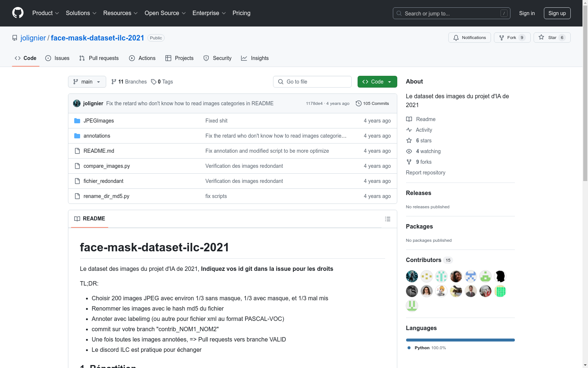This screenshot has width=588, height=368.
Task: Open the Activity link in About
Action: click(x=419, y=130)
